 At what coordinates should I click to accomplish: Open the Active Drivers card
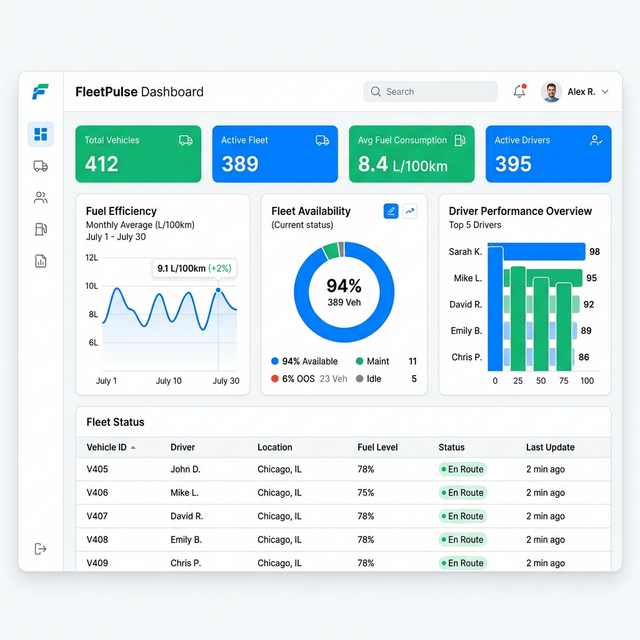click(x=548, y=154)
